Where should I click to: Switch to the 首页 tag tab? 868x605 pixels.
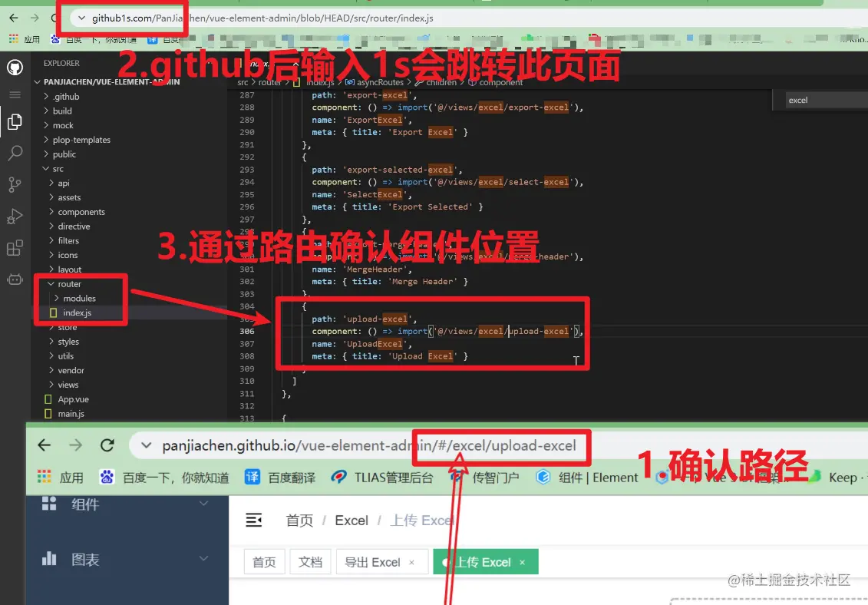tap(264, 562)
